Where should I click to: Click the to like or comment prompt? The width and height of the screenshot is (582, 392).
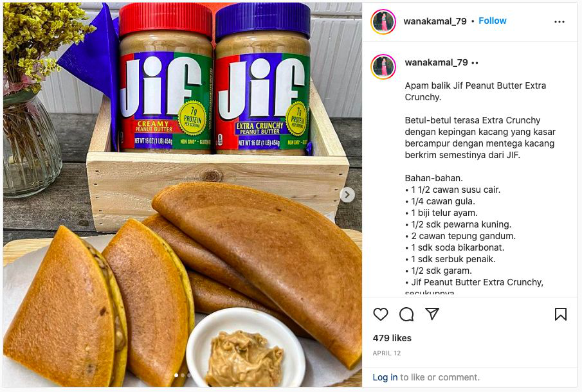(439, 377)
